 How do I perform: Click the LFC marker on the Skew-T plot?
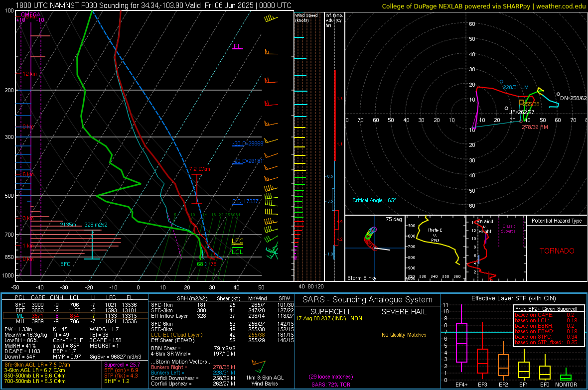(237, 241)
